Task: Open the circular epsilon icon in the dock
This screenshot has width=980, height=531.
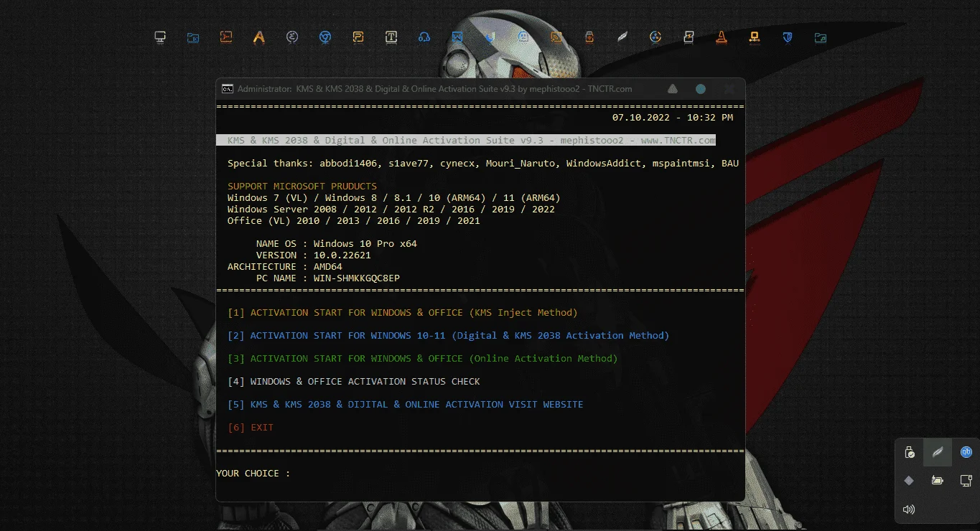Action: point(292,37)
